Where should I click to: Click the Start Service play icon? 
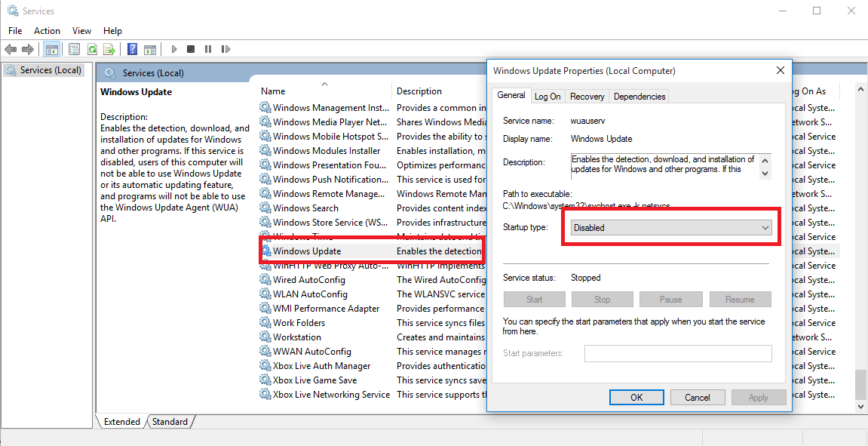coord(173,49)
